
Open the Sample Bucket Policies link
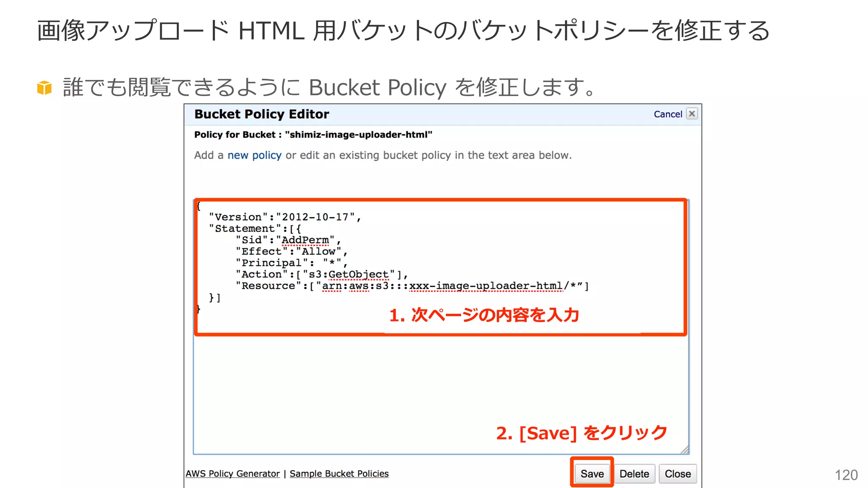coord(339,474)
